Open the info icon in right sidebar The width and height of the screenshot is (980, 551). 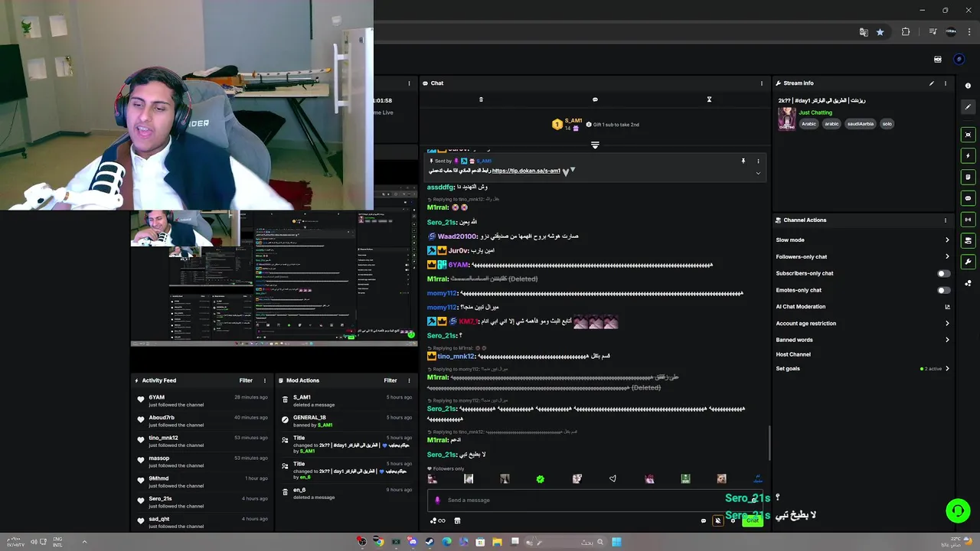click(968, 86)
